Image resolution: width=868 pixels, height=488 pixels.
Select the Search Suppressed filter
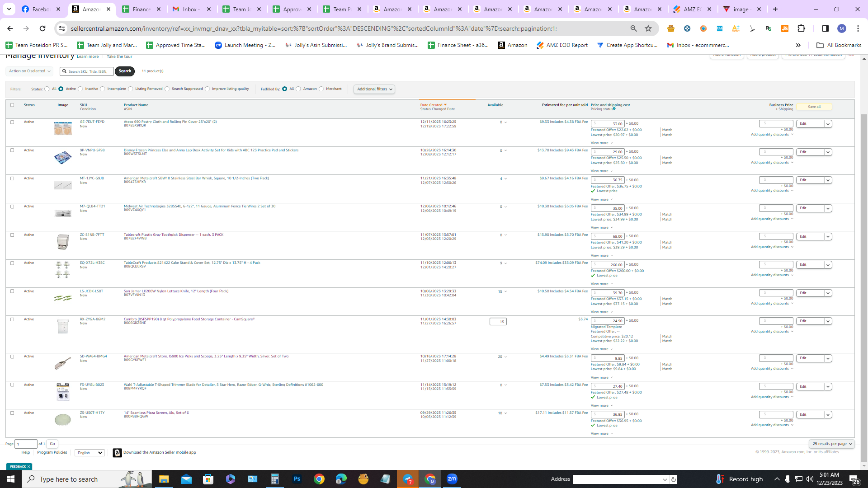(167, 89)
